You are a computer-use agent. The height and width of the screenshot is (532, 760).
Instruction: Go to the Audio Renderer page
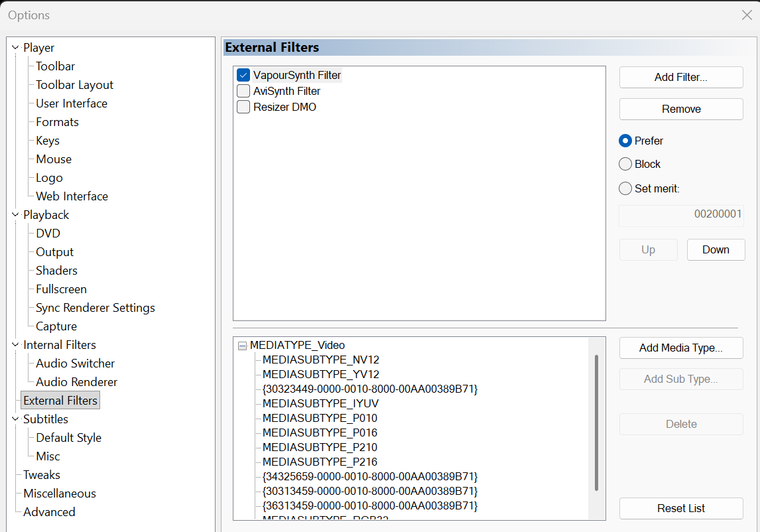tap(76, 382)
